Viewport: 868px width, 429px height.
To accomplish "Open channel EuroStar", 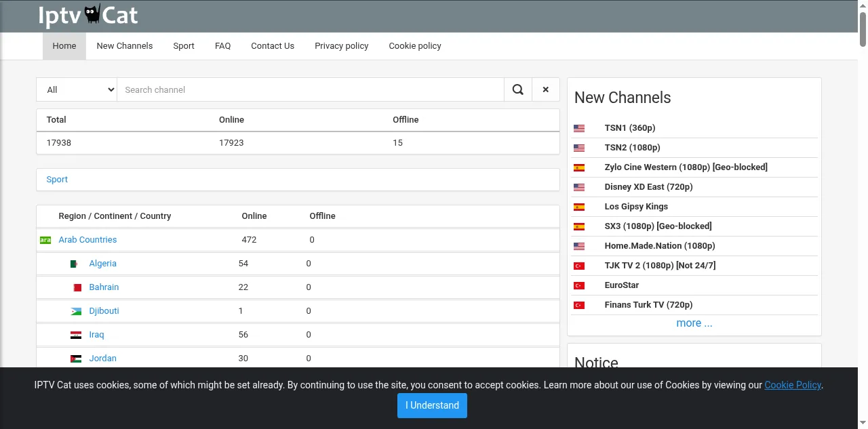I will (622, 285).
